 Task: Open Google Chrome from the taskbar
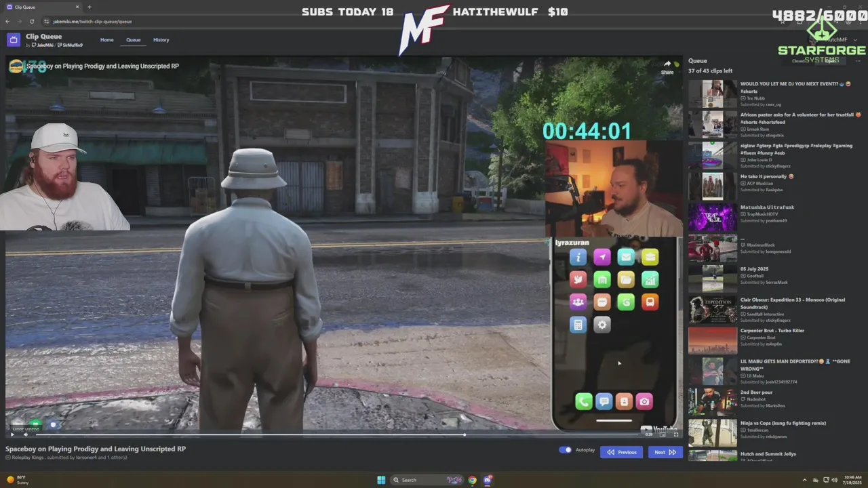[x=472, y=480]
